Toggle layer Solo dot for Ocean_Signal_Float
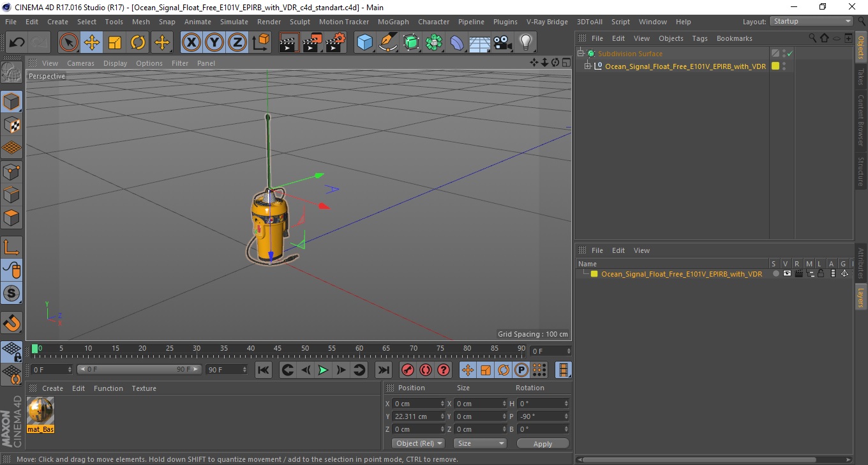 point(775,274)
